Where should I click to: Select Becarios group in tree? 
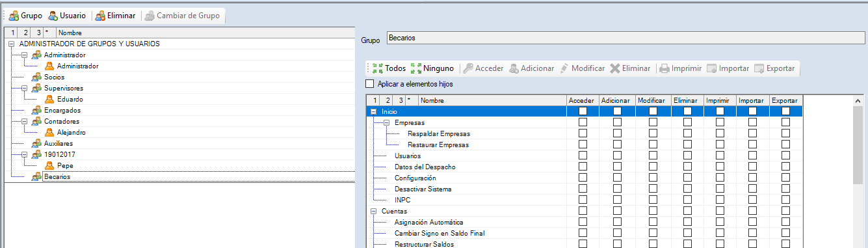[x=57, y=176]
